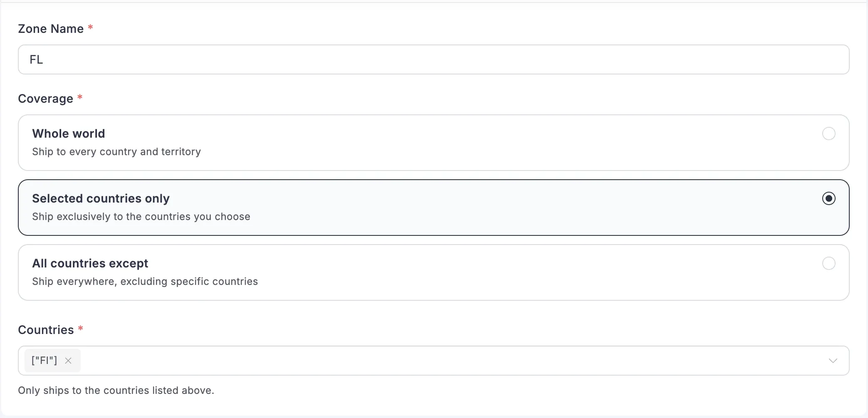This screenshot has width=868, height=418.
Task: Click the "All countries except" option title
Action: click(90, 263)
